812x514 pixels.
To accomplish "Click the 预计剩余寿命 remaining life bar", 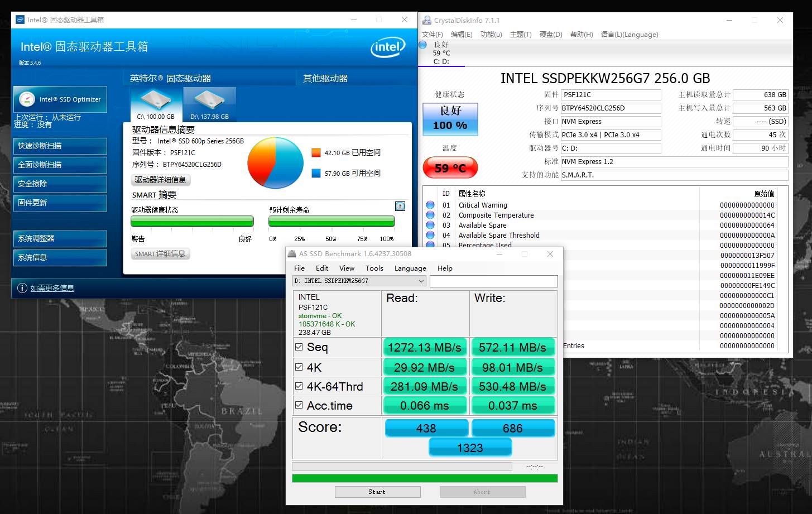I will click(331, 222).
